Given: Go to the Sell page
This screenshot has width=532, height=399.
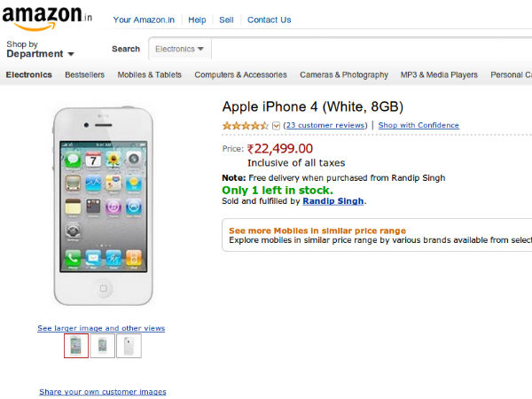Looking at the screenshot, I should click(226, 20).
